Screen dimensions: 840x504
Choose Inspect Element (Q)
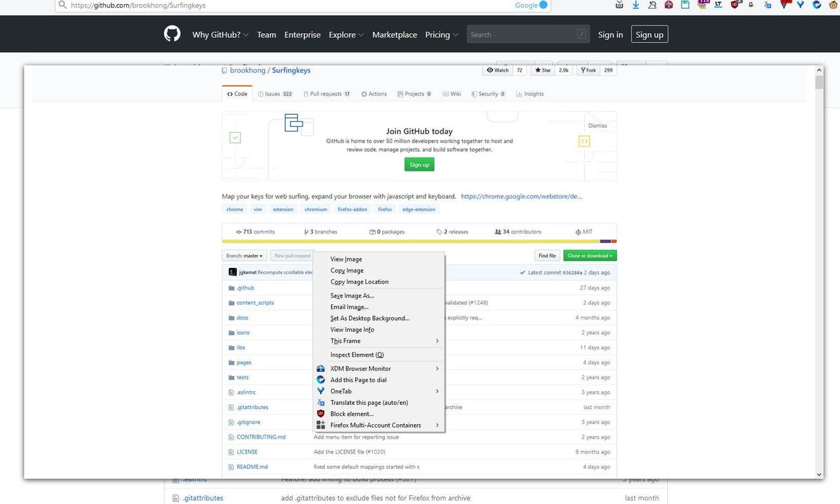379,355
